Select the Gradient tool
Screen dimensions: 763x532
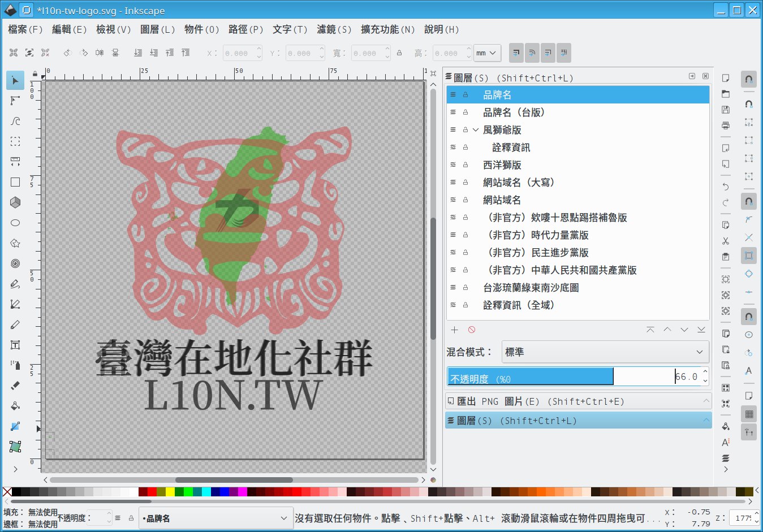click(x=15, y=426)
